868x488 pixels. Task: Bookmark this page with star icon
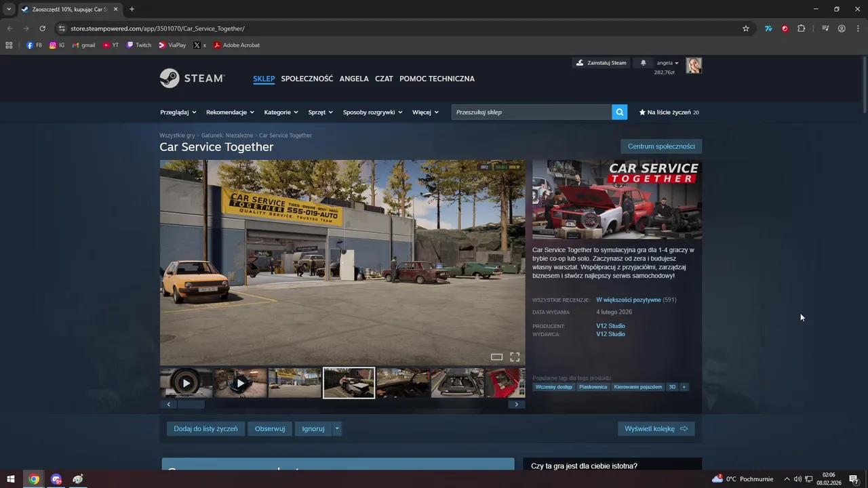coord(746,28)
